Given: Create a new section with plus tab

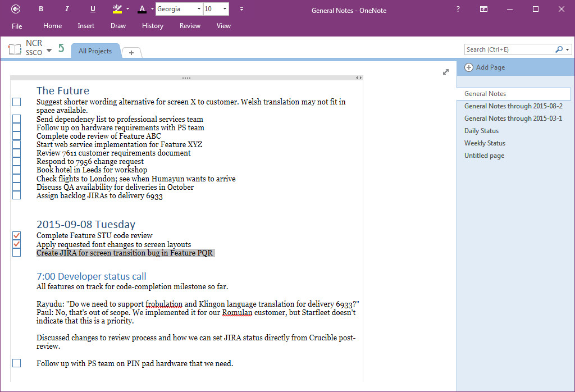Looking at the screenshot, I should point(131,53).
